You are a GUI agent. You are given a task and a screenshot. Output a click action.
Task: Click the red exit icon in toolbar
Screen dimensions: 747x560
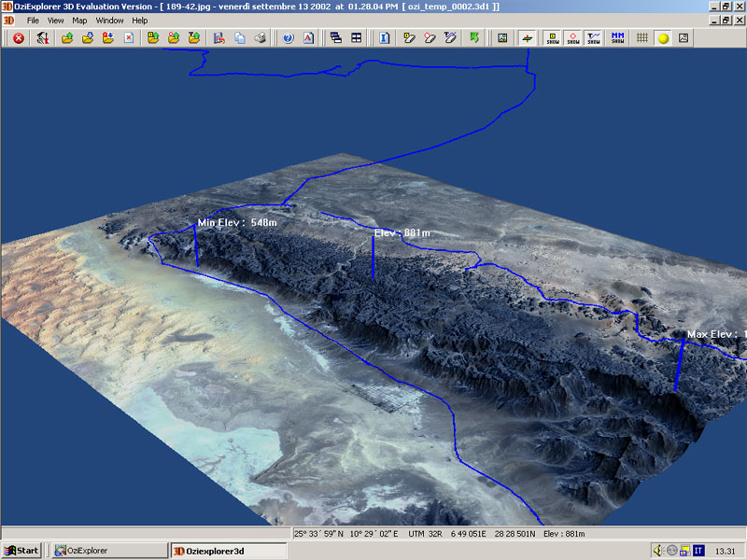coord(18,38)
